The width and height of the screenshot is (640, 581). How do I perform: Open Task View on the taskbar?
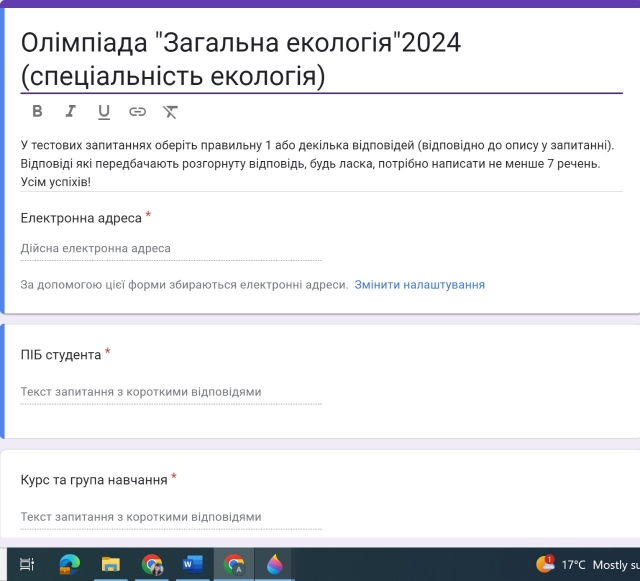coord(27,564)
